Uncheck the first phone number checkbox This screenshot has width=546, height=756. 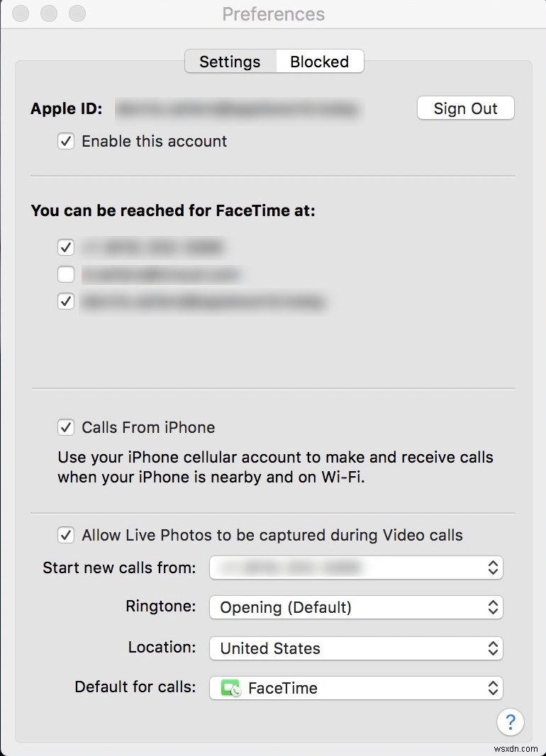[65, 247]
